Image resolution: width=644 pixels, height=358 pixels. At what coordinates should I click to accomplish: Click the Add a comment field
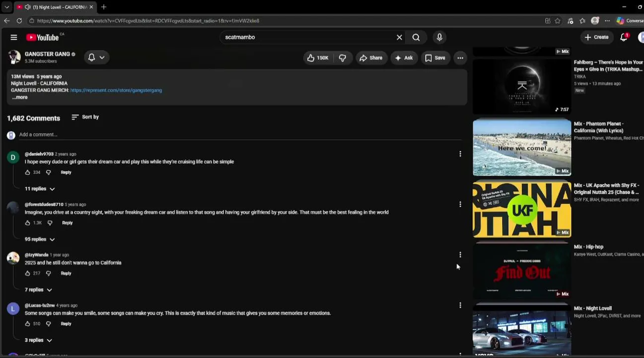240,135
